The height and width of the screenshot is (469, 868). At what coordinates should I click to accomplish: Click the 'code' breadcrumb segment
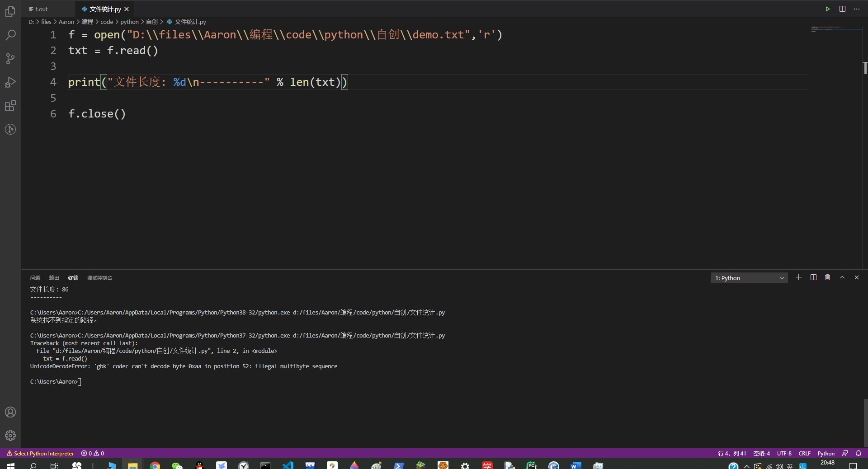107,22
